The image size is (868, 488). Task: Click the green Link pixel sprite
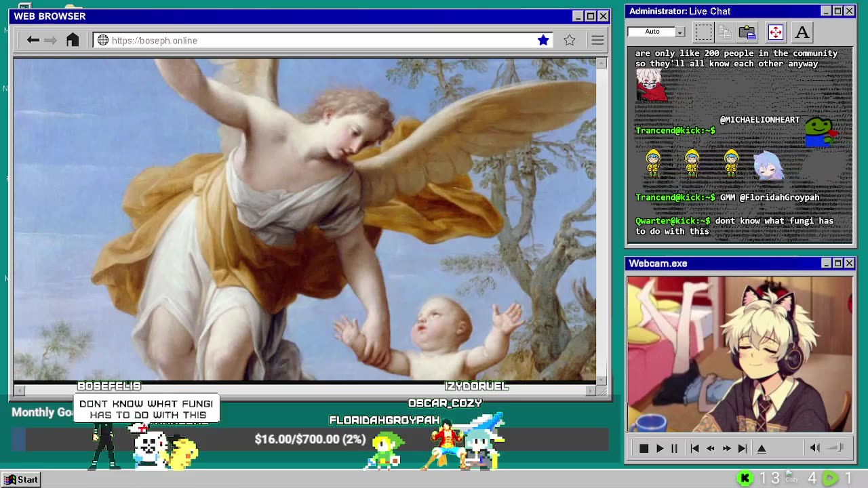pyautogui.click(x=386, y=451)
